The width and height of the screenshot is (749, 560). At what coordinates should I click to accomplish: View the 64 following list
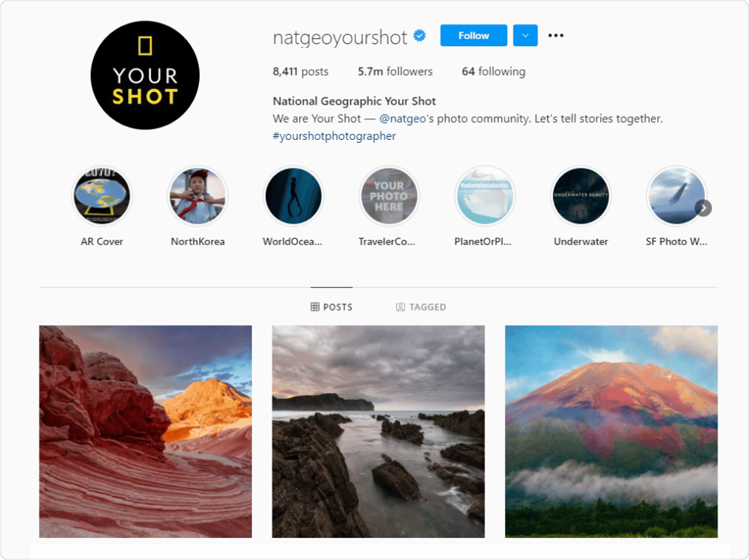tap(494, 71)
